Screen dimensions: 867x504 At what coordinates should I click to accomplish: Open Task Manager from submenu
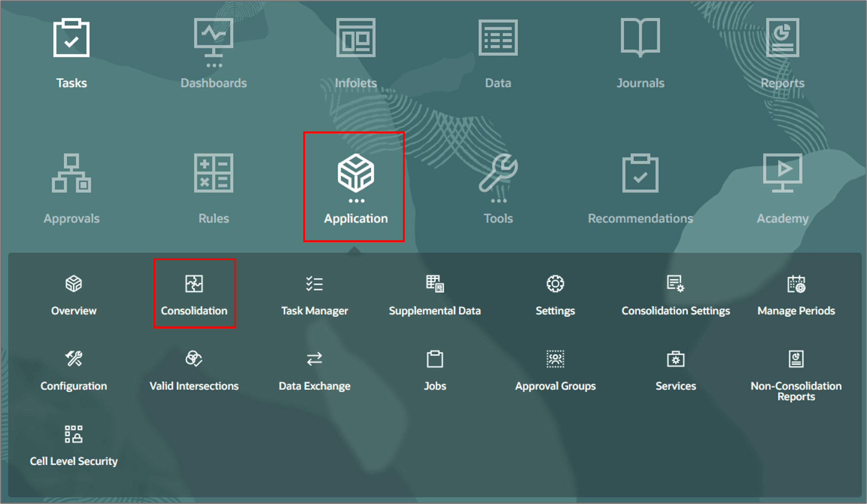[314, 285]
